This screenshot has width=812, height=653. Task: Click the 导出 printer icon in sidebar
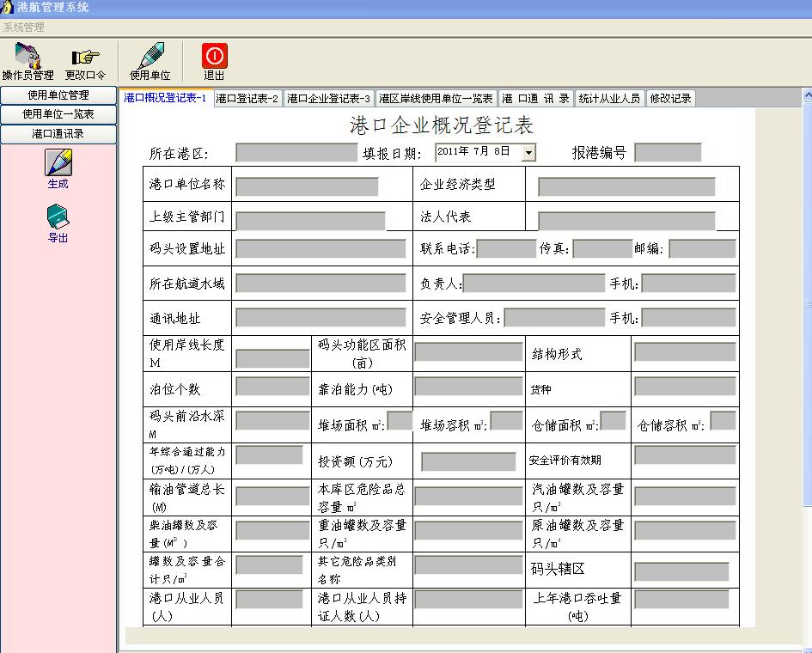point(58,217)
